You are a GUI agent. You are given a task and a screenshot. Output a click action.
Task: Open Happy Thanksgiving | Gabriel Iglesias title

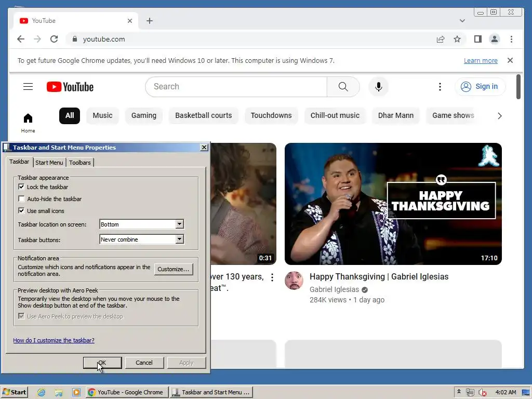click(379, 276)
